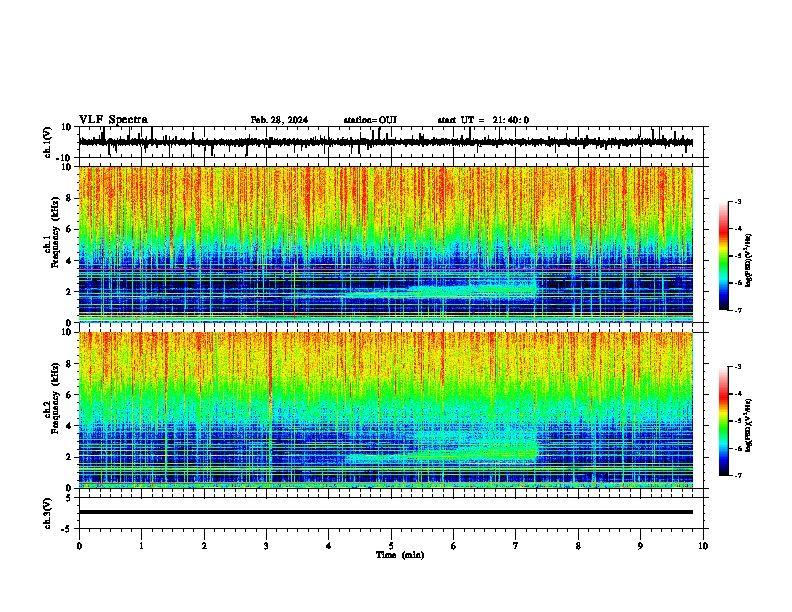Click the red vertical streak at 3 min in ch.2

tap(270, 374)
